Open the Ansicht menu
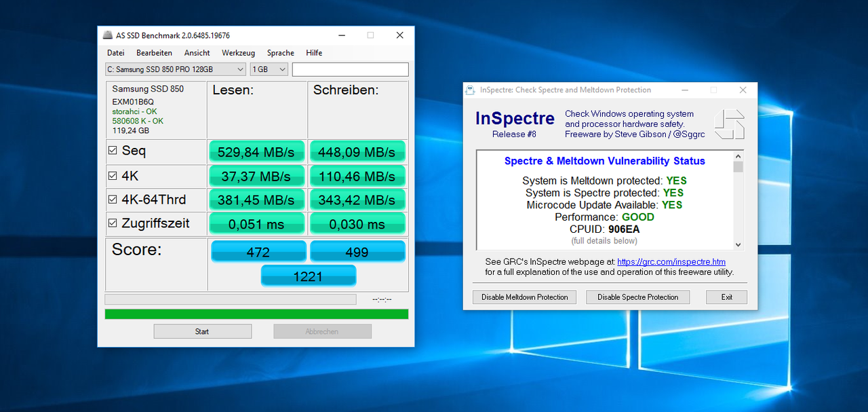Screen dimensions: 868x412 pos(197,53)
